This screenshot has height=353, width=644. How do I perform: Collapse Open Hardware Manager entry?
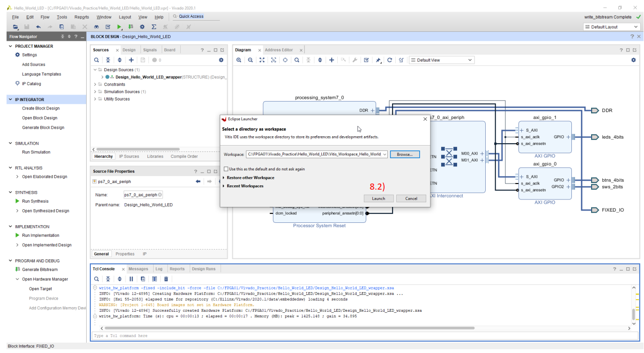point(17,279)
